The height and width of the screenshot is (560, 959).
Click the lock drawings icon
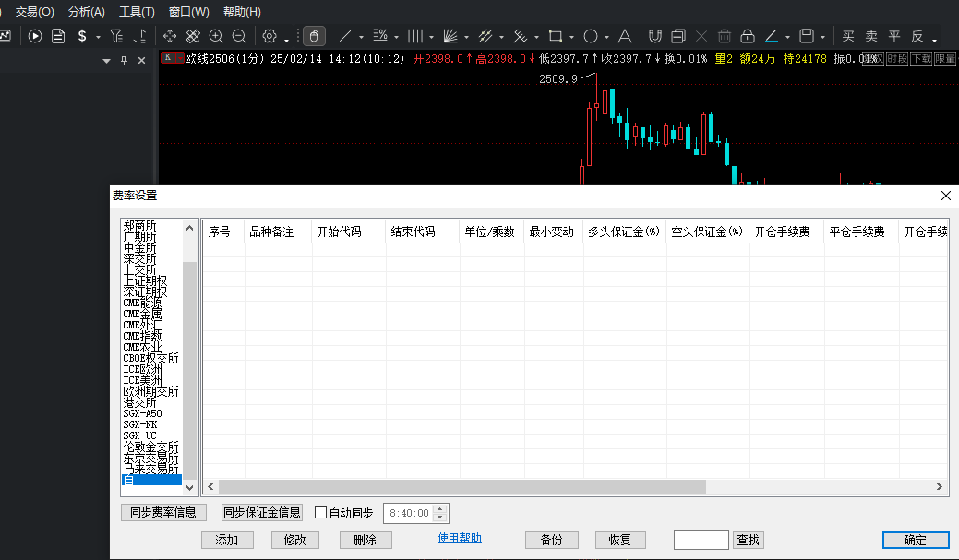tap(747, 36)
